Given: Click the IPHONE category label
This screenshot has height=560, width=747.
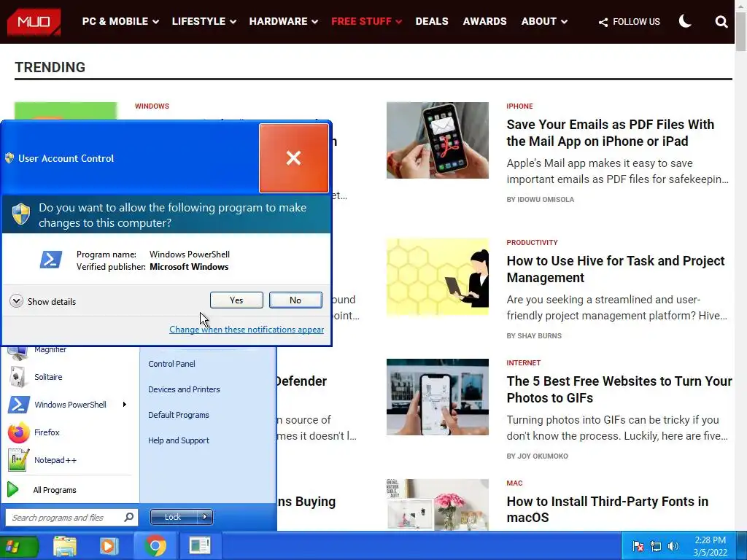Looking at the screenshot, I should coord(519,106).
